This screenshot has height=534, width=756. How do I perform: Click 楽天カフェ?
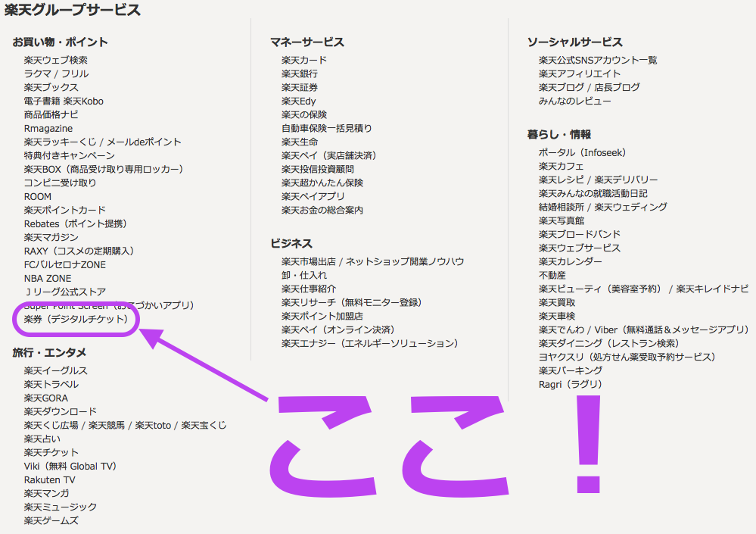[x=562, y=166]
